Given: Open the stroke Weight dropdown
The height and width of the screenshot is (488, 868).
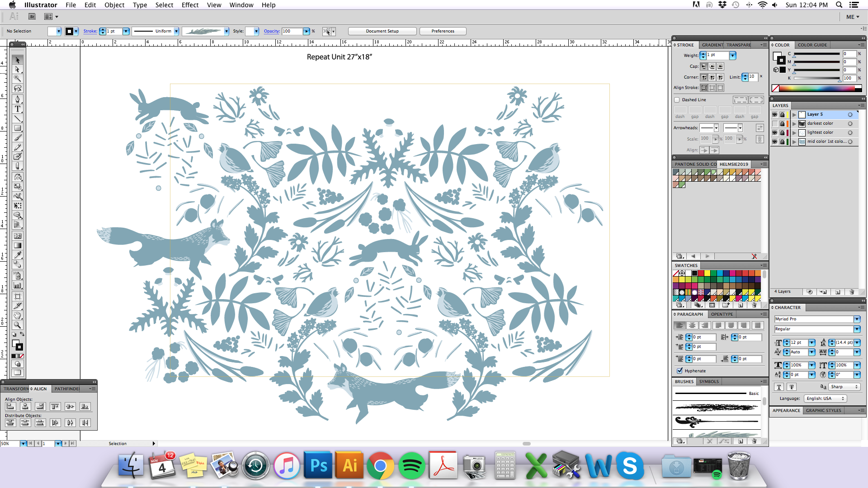Looking at the screenshot, I should point(732,55).
